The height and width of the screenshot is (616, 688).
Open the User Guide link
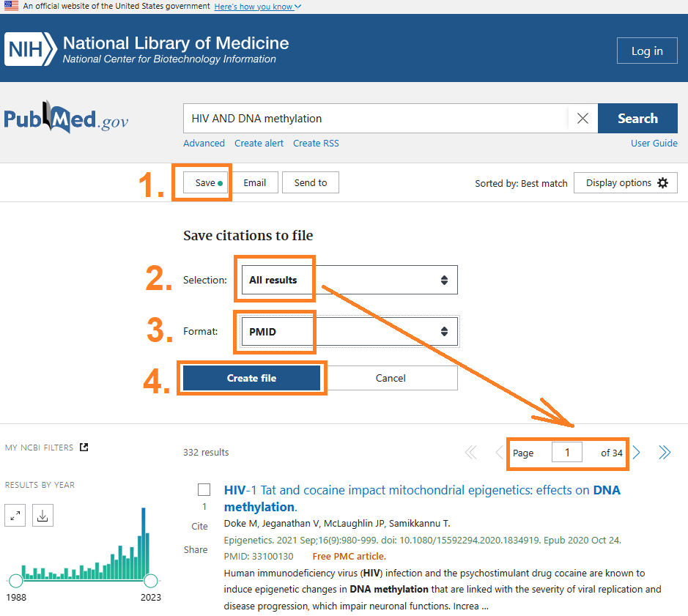[654, 144]
